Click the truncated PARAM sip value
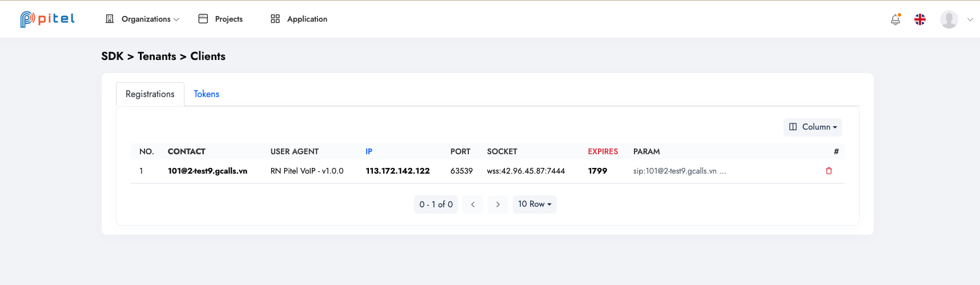The width and height of the screenshot is (980, 285). [679, 171]
